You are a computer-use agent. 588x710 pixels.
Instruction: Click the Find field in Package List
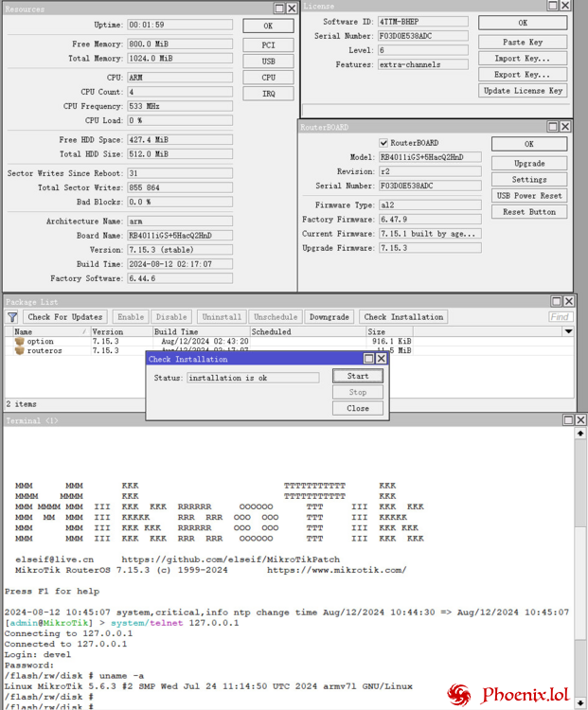click(561, 317)
